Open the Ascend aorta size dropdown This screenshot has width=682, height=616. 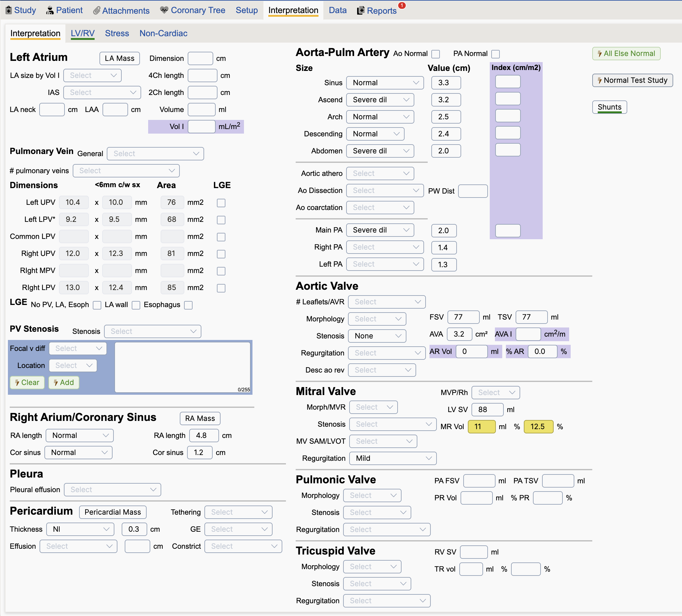click(x=380, y=100)
